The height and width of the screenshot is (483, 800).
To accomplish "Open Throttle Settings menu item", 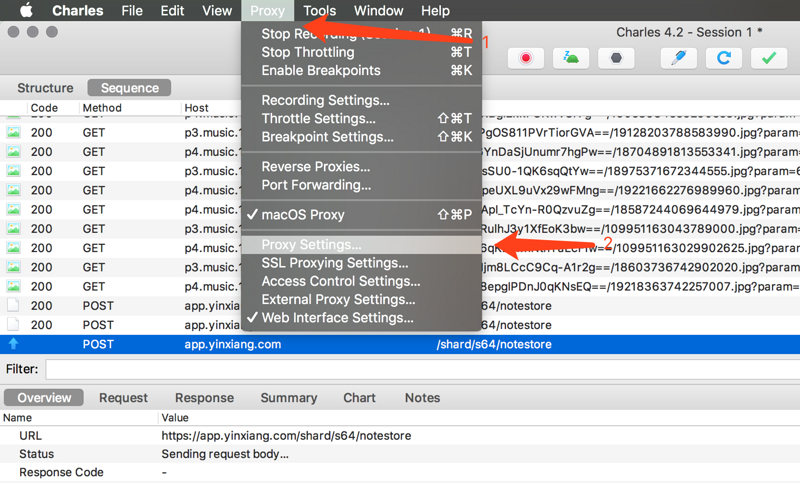I will pos(361,118).
